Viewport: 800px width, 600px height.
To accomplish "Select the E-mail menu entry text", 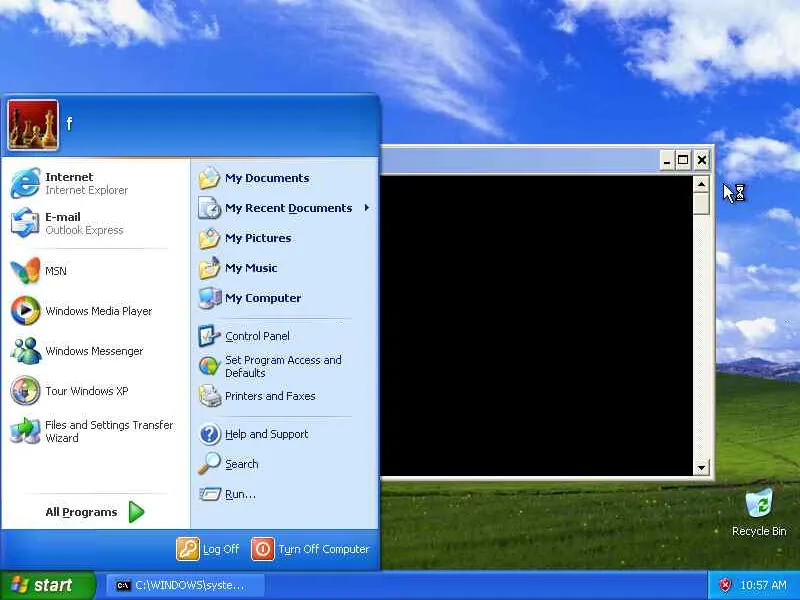I will point(63,217).
